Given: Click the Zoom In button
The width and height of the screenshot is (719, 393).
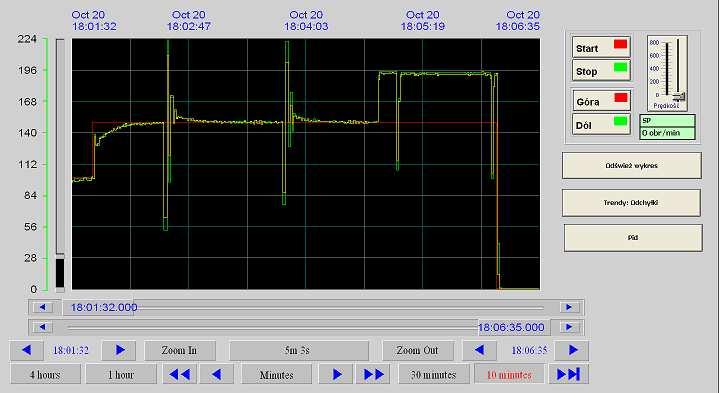Looking at the screenshot, I should [x=179, y=350].
